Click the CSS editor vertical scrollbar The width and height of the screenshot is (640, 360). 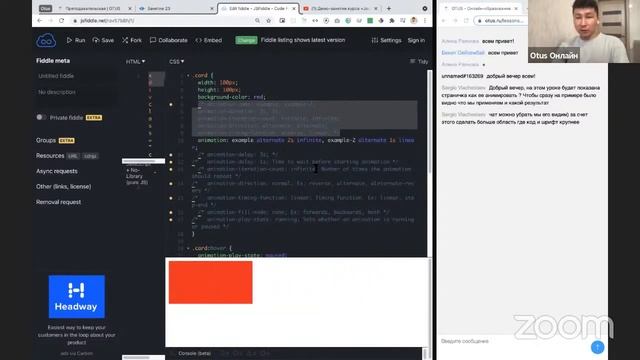click(429, 122)
